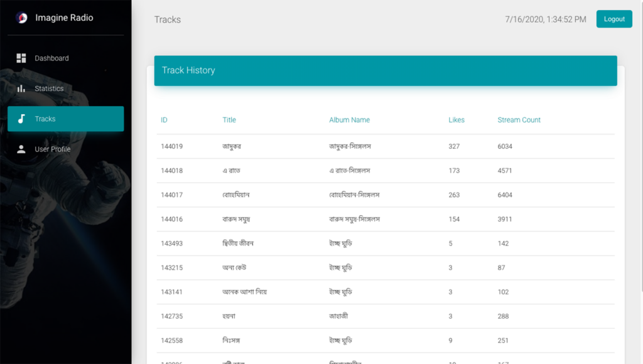Image resolution: width=643 pixels, height=364 pixels.
Task: Click the Tracks music note icon
Action: [21, 119]
